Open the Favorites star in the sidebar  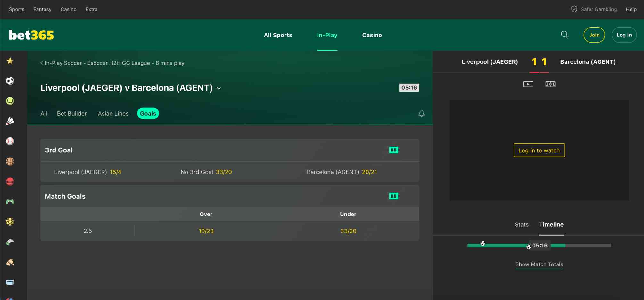coord(10,61)
